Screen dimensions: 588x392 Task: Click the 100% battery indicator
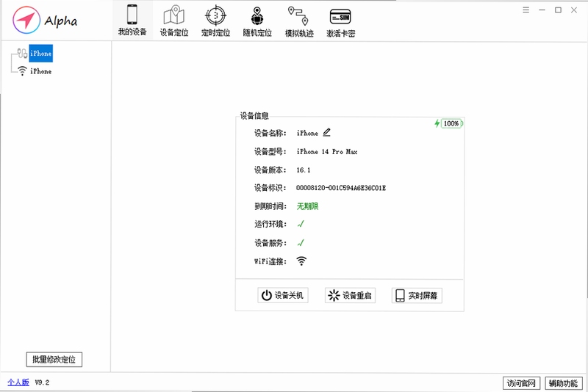tap(452, 123)
